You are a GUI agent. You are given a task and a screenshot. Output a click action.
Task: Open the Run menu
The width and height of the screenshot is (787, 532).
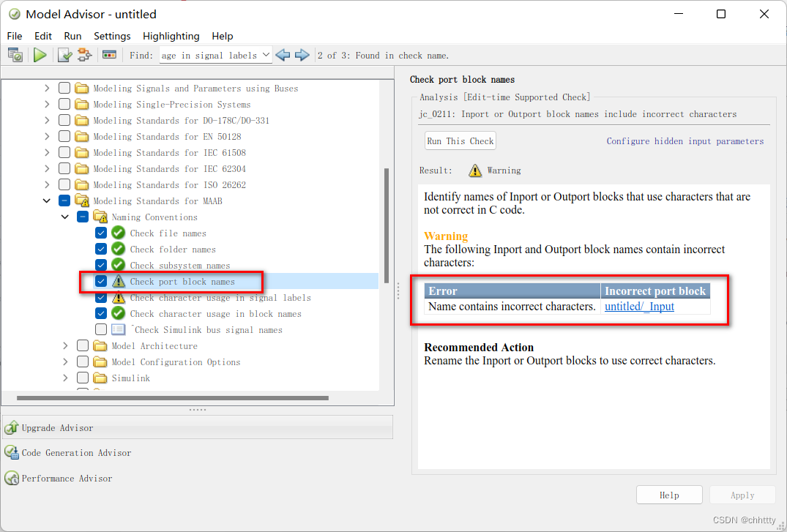tap(72, 36)
